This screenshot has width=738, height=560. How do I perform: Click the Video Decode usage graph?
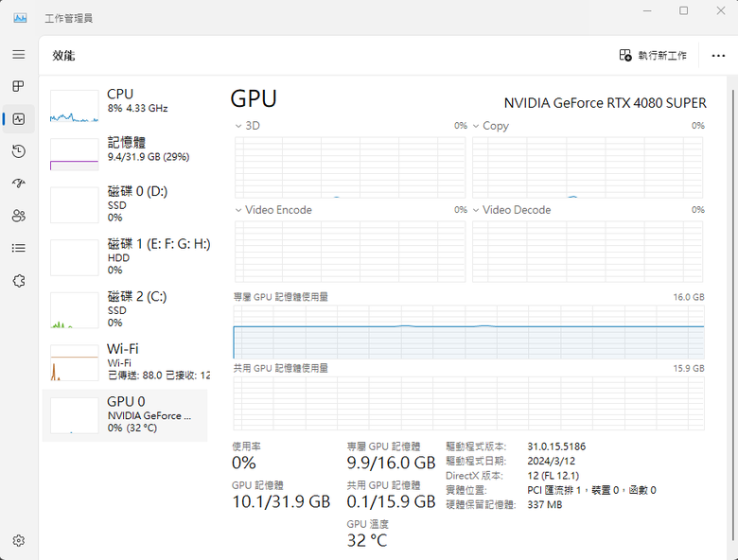(x=588, y=252)
